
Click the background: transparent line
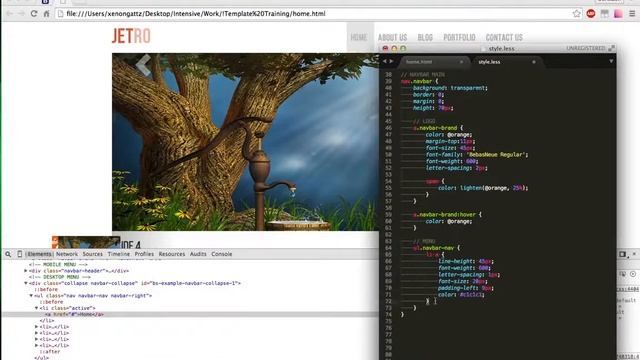click(x=450, y=88)
